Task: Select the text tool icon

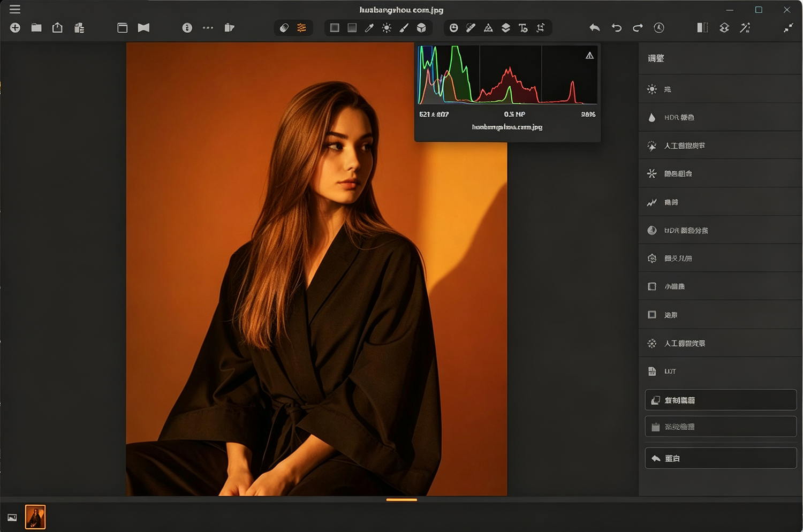Action: point(523,28)
